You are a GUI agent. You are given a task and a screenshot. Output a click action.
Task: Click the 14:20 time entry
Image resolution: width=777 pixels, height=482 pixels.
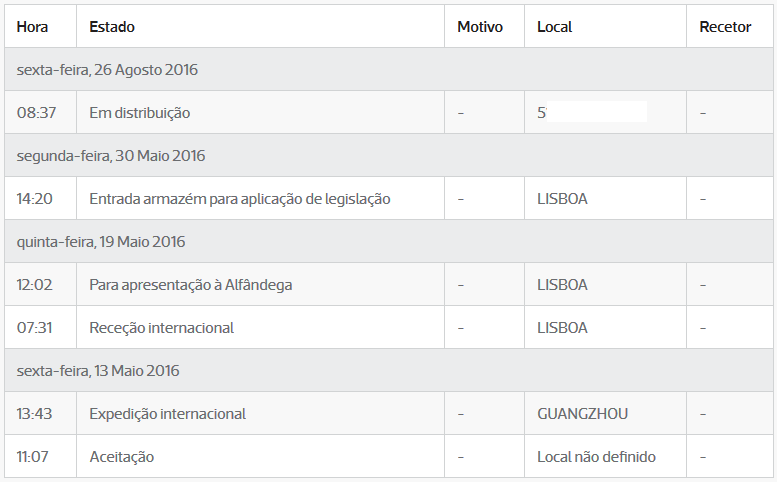click(x=34, y=199)
